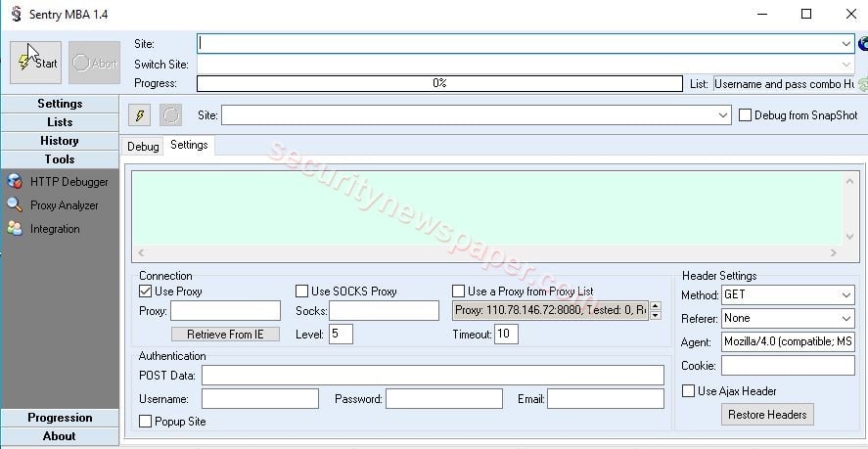Viewport: 868px width, 449px height.
Task: Click the debugger abort circle icon
Action: click(171, 115)
